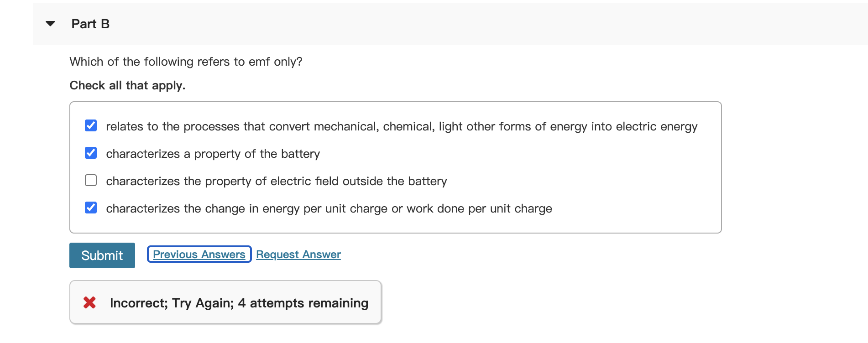Click the label text about work done per unit charge
Viewport: 868px width, 343px height.
tap(329, 208)
